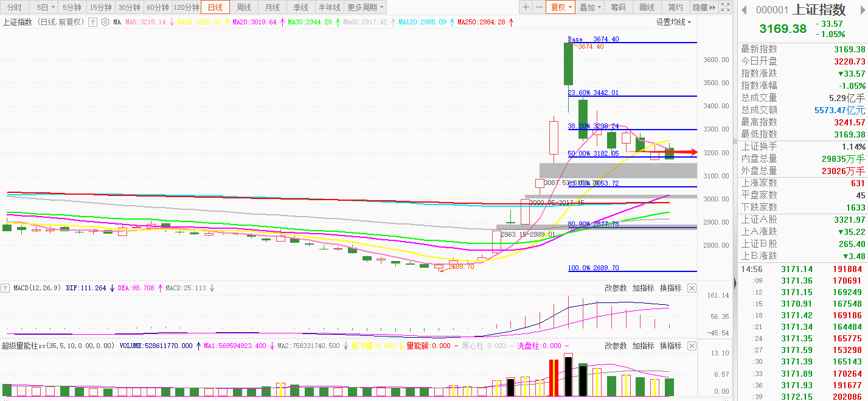Click the 上证指数 title in the right panel

pyautogui.click(x=819, y=10)
